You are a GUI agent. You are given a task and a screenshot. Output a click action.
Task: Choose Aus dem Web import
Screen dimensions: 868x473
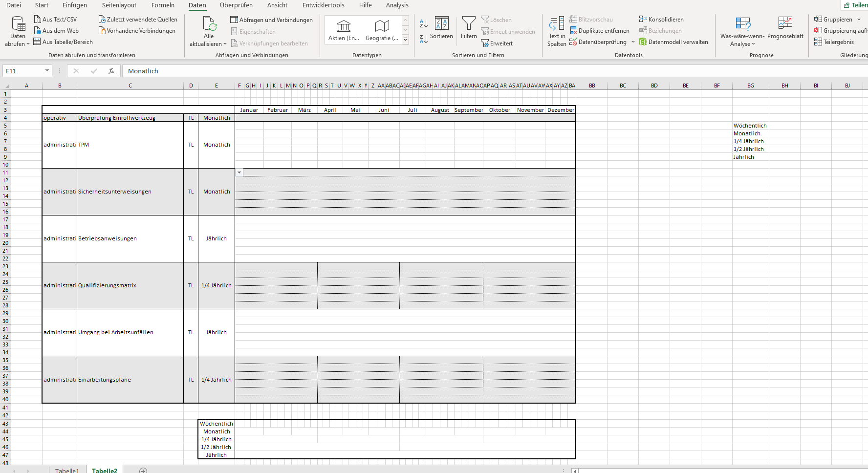click(56, 31)
